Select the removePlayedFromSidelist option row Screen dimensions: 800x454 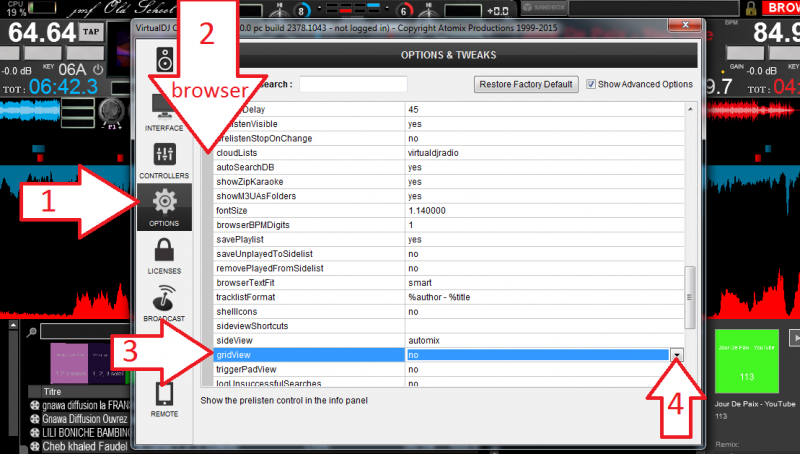coord(448,268)
